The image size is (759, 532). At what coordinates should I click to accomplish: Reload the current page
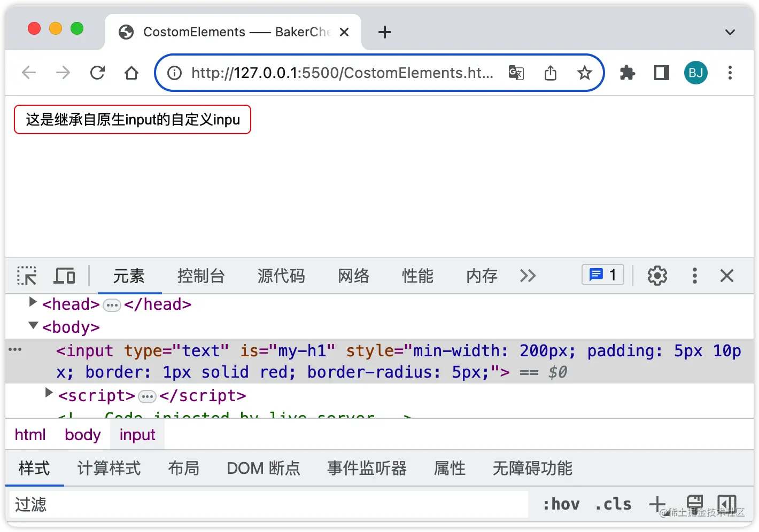coord(97,73)
